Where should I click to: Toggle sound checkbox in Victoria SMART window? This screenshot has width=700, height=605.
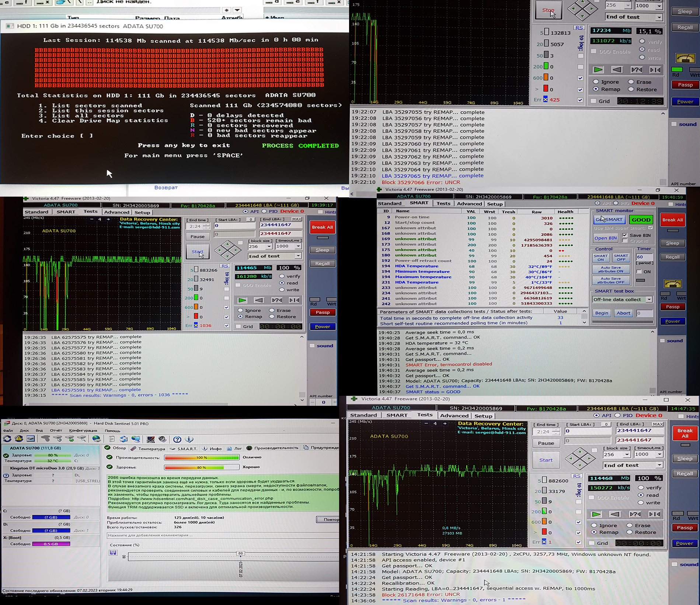click(662, 340)
